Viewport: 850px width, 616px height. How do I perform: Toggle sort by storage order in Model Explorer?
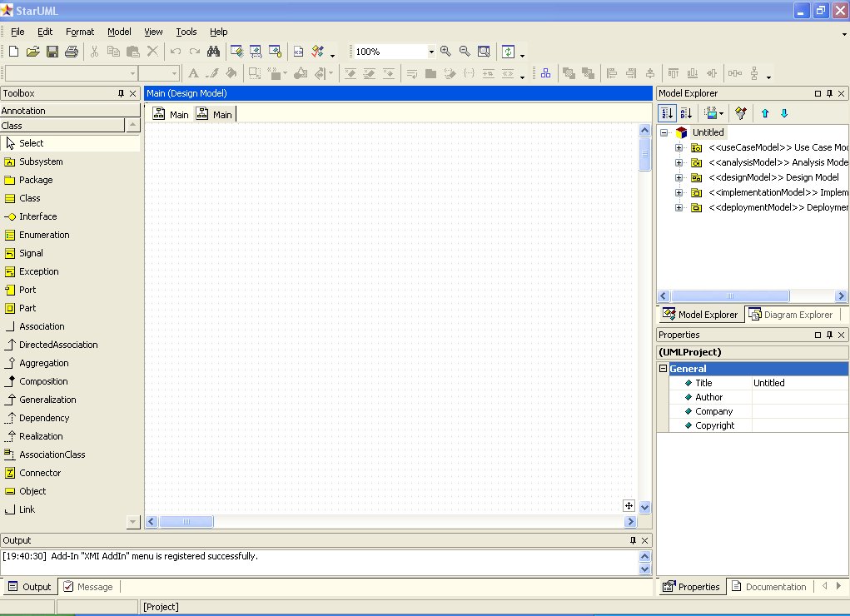coord(668,113)
